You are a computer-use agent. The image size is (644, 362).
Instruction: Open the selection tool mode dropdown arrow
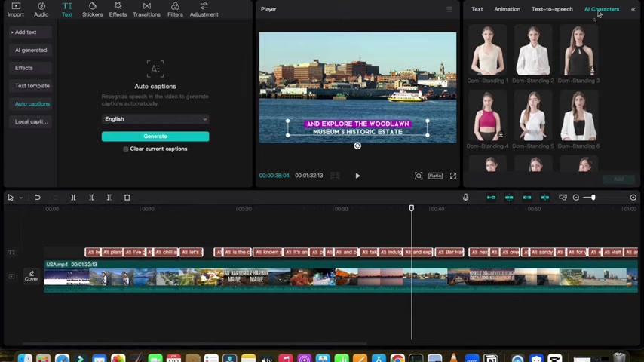20,198
